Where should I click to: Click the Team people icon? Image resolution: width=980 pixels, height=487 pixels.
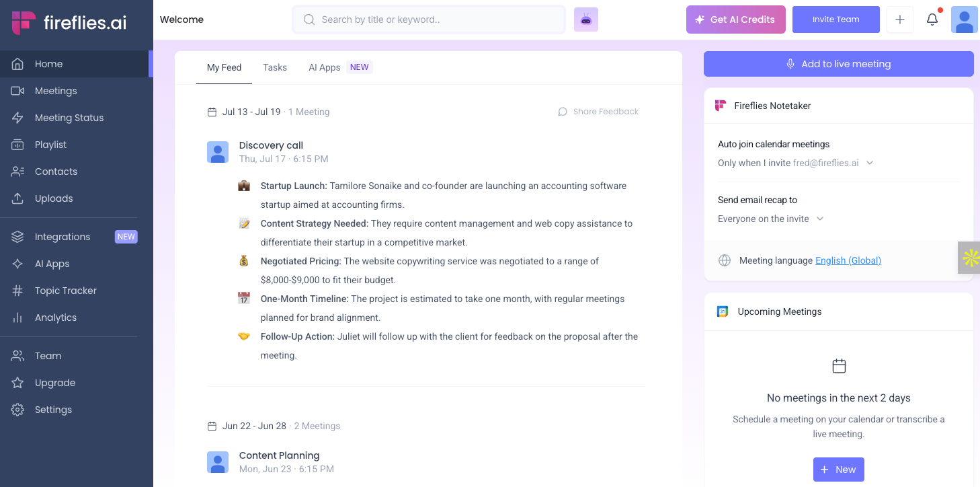pos(17,356)
